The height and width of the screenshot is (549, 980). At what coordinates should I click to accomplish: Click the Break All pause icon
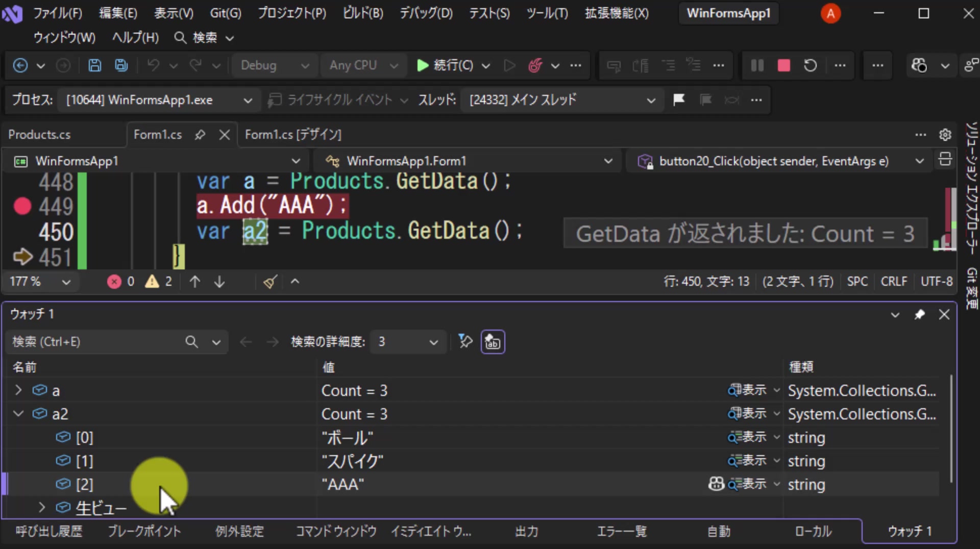tap(757, 65)
